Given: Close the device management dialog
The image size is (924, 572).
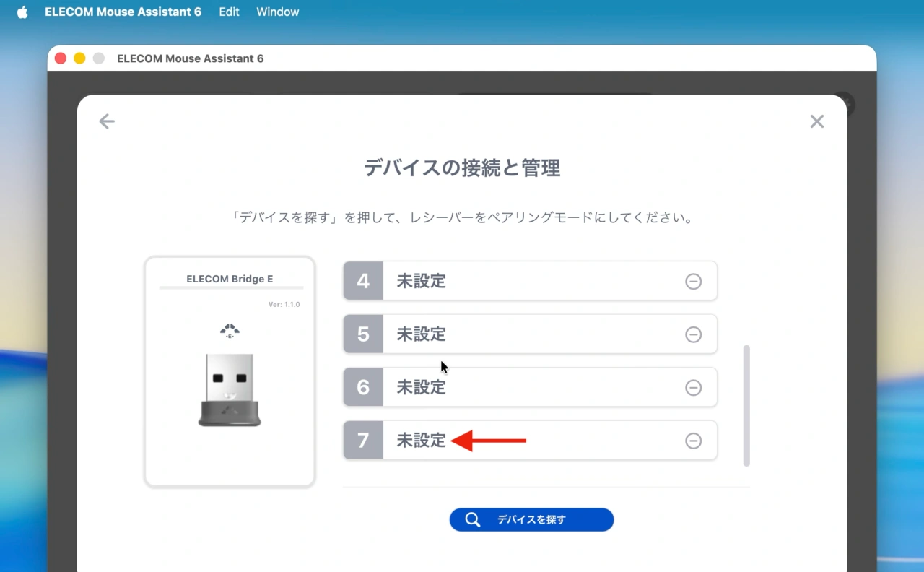Looking at the screenshot, I should 816,121.
